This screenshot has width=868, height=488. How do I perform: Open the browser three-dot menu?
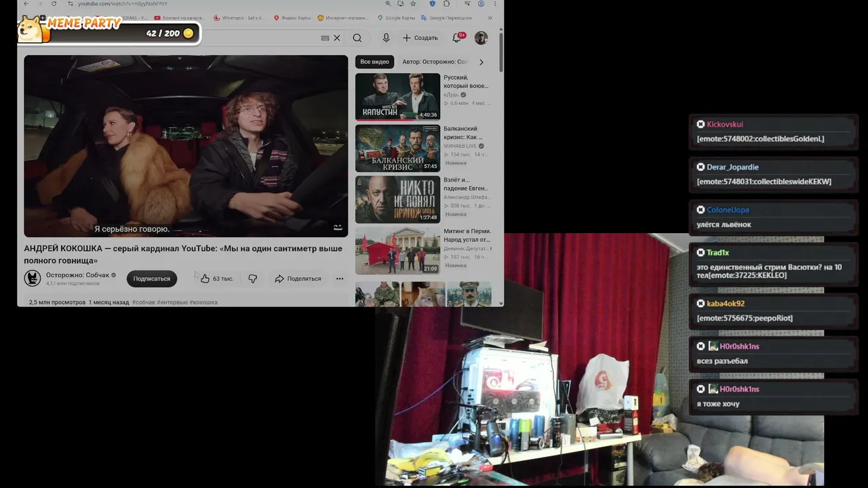pos(495,3)
